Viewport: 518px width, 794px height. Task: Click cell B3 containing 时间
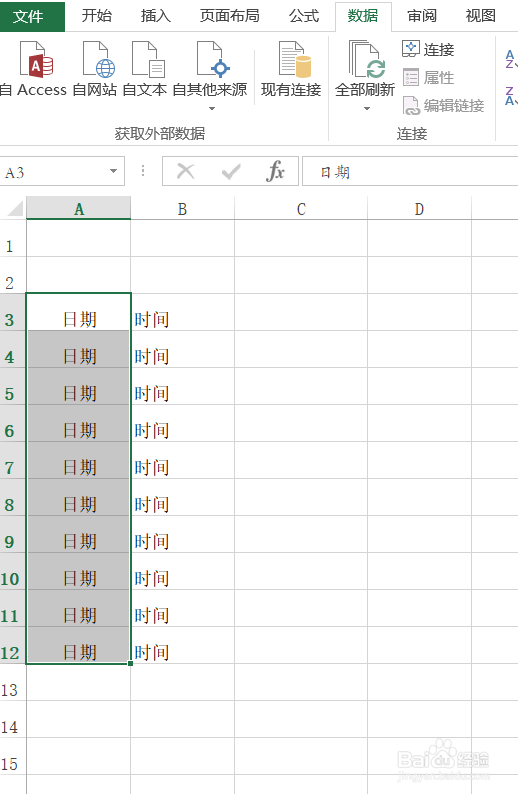[x=182, y=312]
